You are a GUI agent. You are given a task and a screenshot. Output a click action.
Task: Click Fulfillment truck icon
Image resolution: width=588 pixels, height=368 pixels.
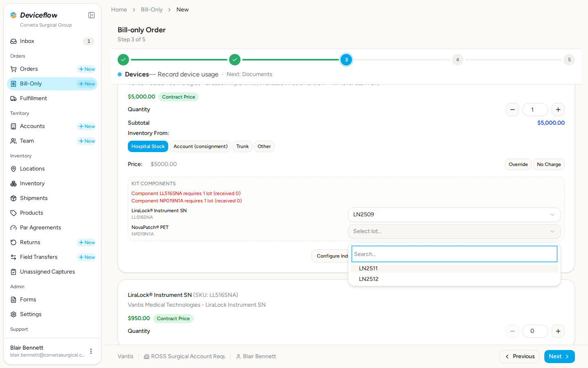pyautogui.click(x=13, y=99)
